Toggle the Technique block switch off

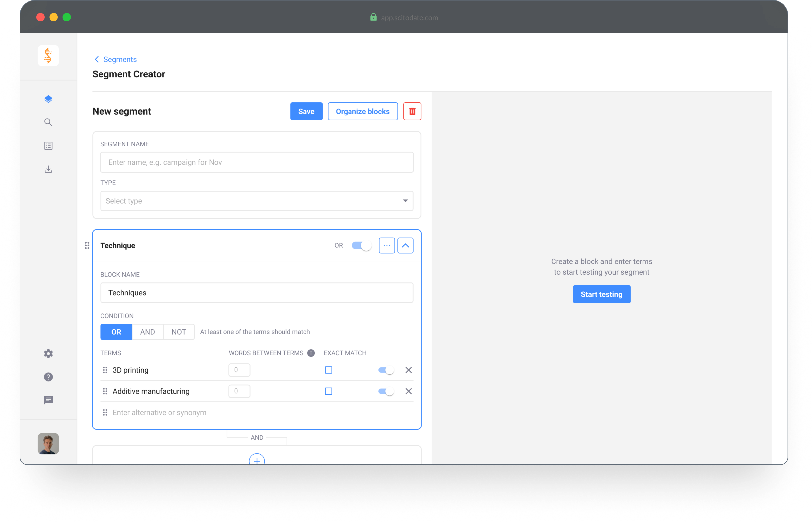[361, 245]
